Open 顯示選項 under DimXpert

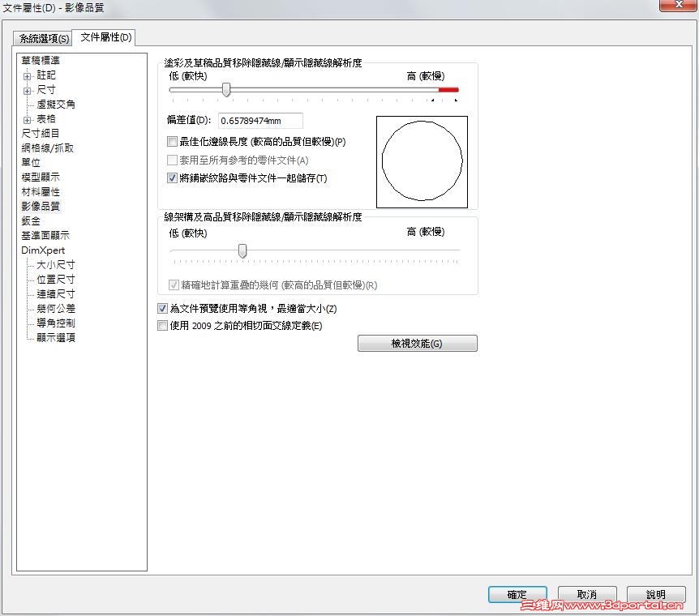[x=56, y=337]
